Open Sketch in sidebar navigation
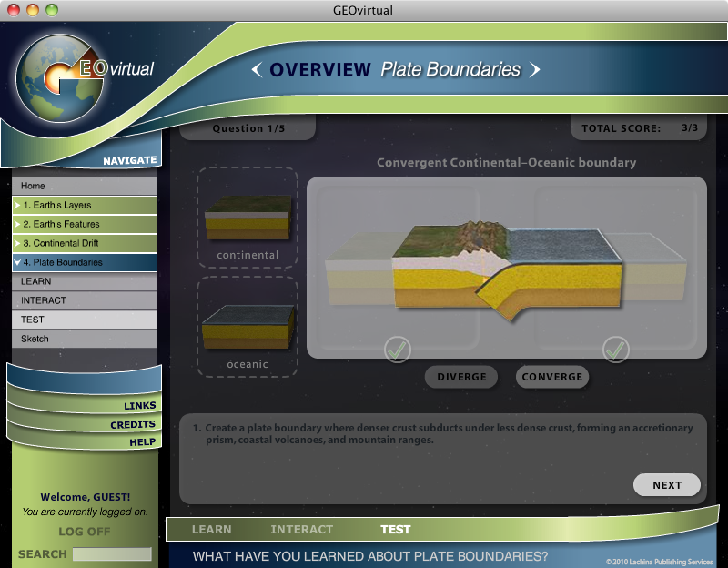 (x=84, y=339)
